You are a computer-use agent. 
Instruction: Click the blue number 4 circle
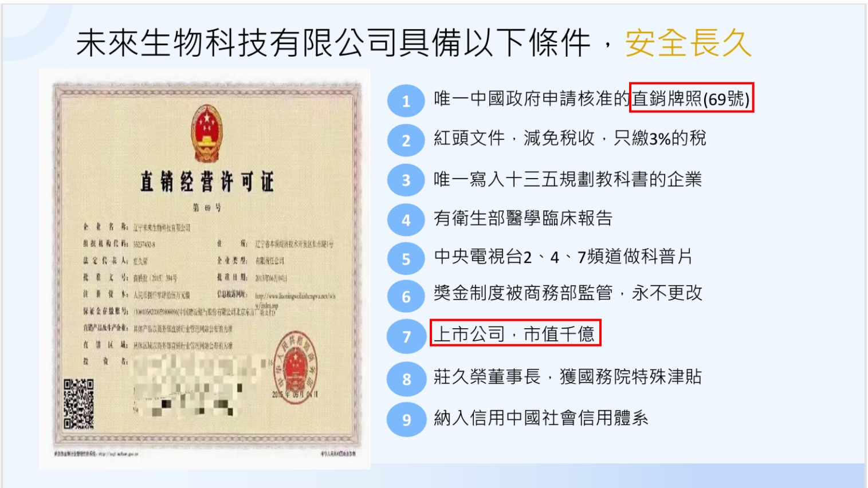tap(406, 220)
